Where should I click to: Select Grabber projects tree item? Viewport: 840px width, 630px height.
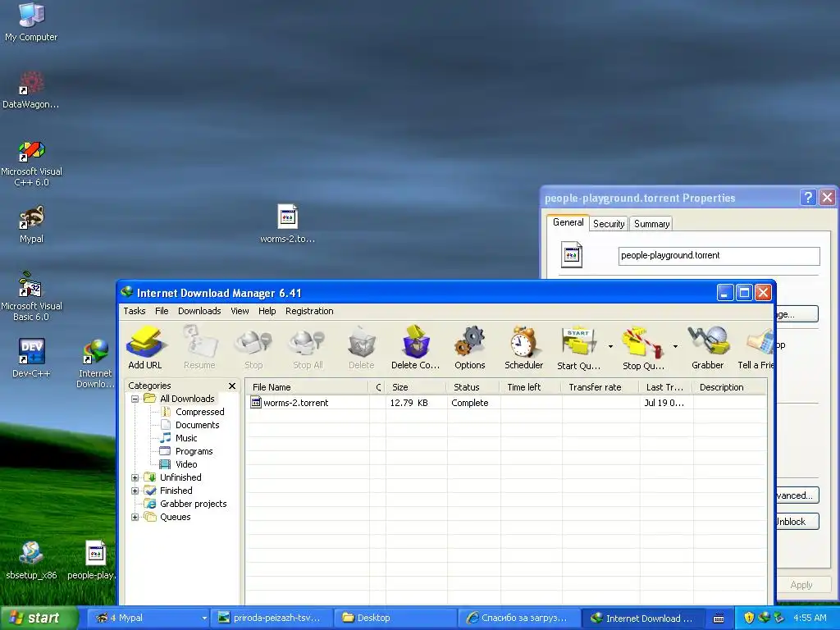tap(185, 504)
